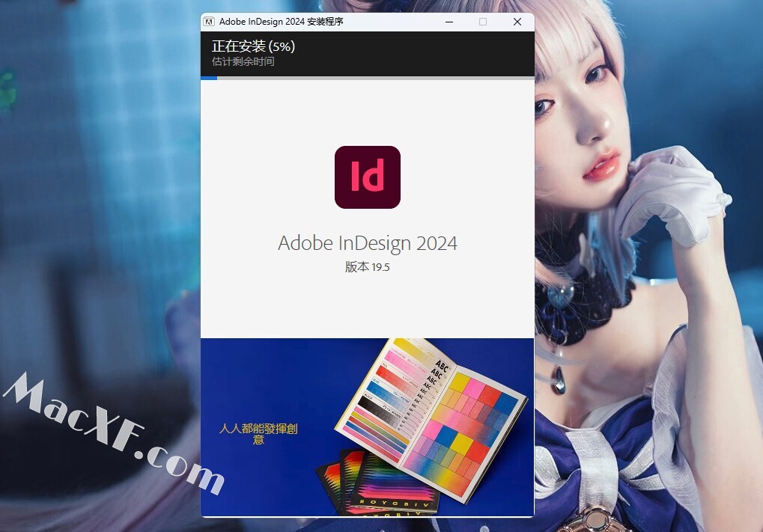763x532 pixels.
Task: Click the 'Adobe InDesign 2024 安装程序' window title
Action: (x=282, y=22)
